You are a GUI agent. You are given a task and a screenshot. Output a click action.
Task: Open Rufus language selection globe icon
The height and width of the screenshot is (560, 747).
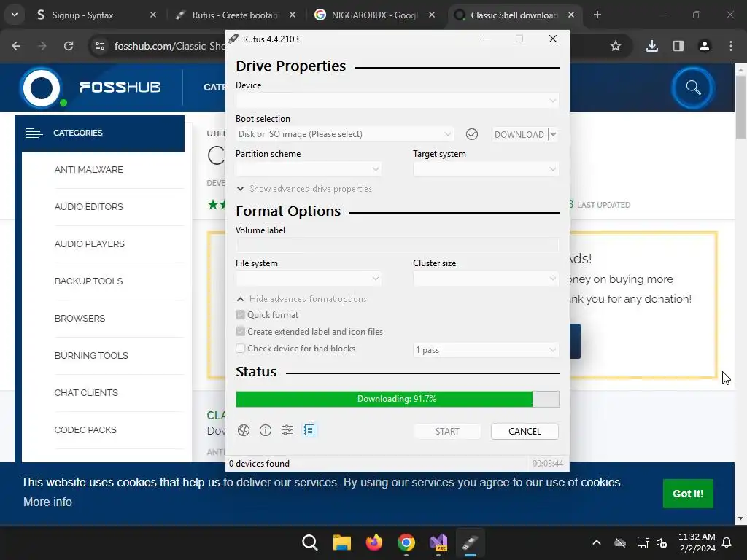point(244,430)
